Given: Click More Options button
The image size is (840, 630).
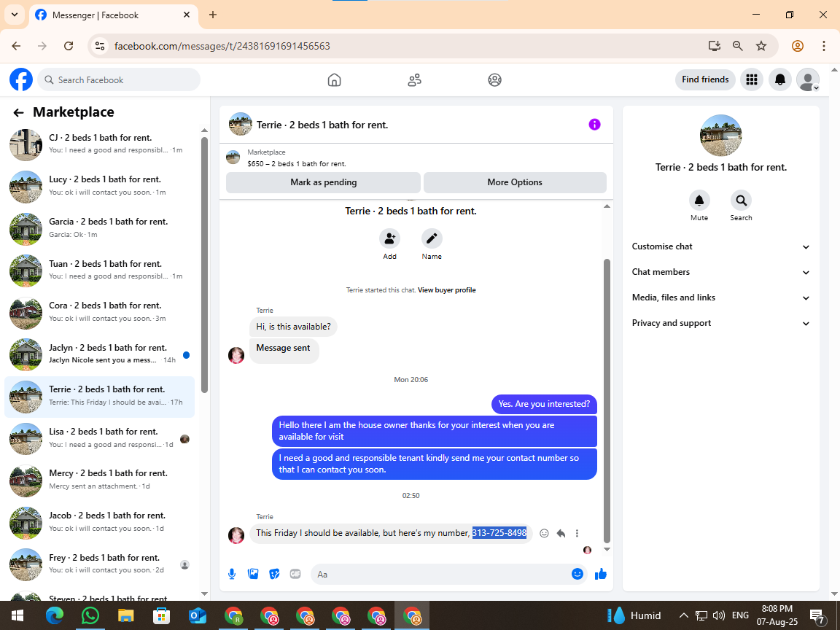Looking at the screenshot, I should pyautogui.click(x=515, y=182).
